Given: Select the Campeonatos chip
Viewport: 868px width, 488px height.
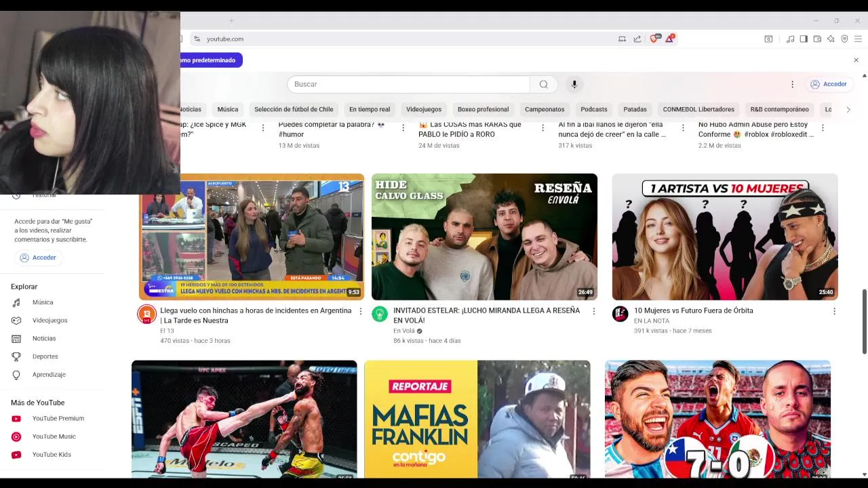Looking at the screenshot, I should click(x=545, y=109).
